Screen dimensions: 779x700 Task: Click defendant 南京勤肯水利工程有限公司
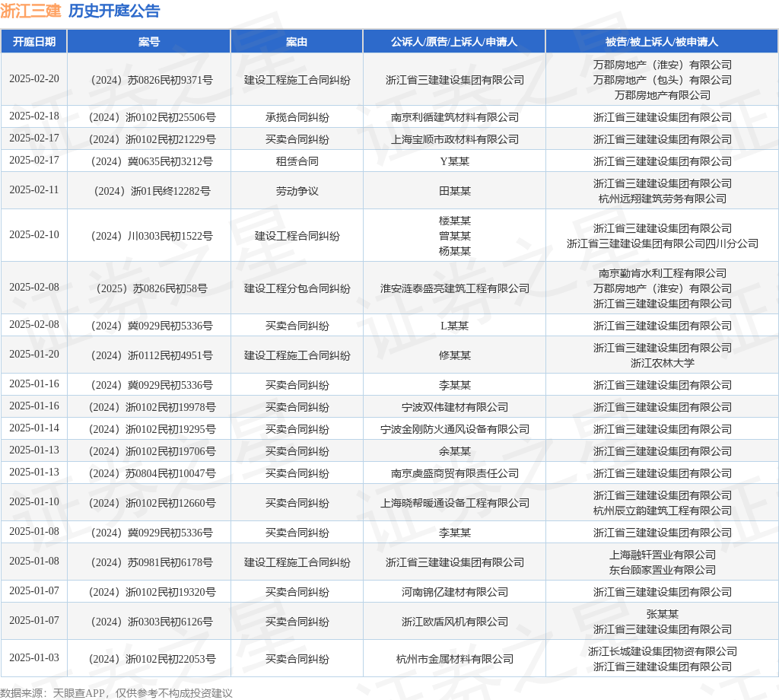(663, 273)
